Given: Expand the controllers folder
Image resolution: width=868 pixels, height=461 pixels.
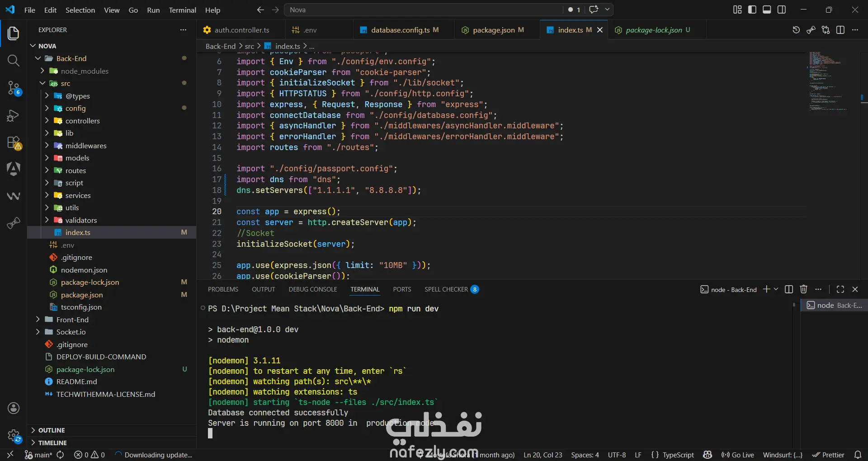Looking at the screenshot, I should coord(47,121).
